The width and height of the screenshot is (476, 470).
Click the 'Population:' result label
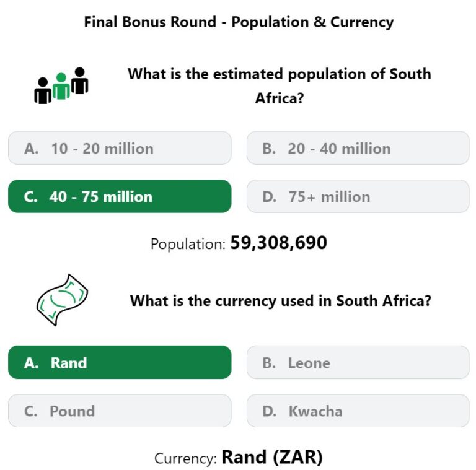pyautogui.click(x=188, y=244)
